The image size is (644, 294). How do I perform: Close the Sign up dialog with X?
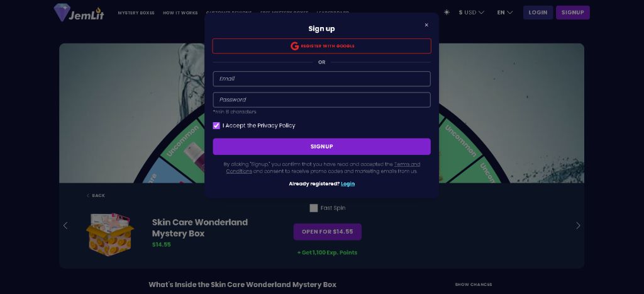426,25
